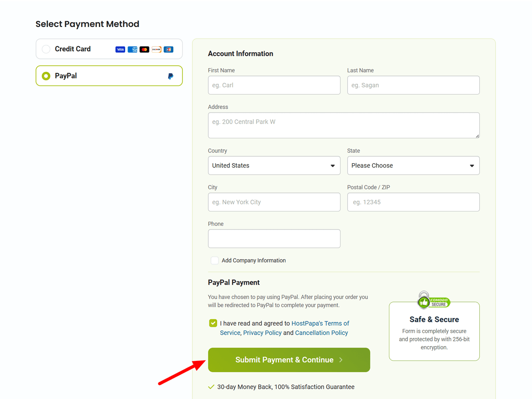Click the Mastercard icon
Viewport: 532px width, 399px height.
tap(144, 49)
